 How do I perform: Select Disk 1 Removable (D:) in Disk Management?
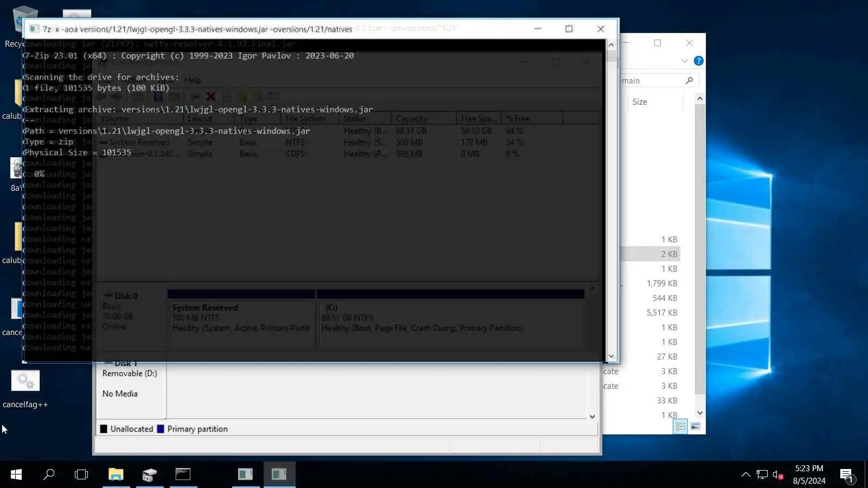[x=130, y=389]
